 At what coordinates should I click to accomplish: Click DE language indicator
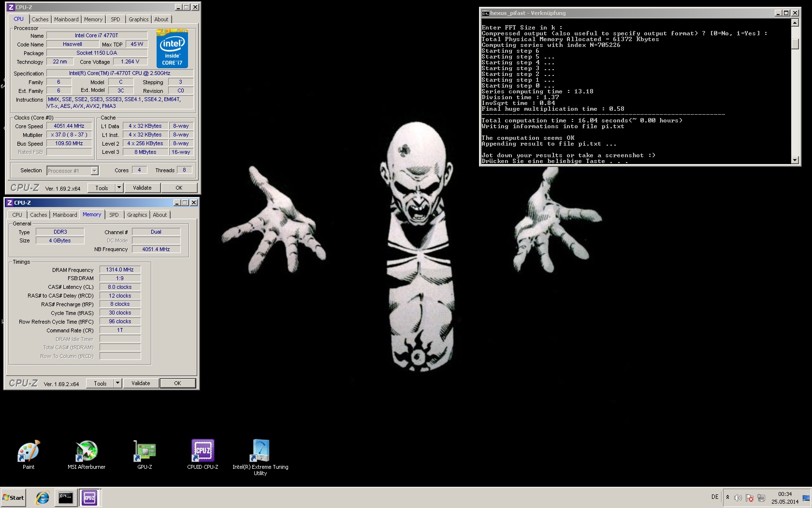[x=715, y=497]
